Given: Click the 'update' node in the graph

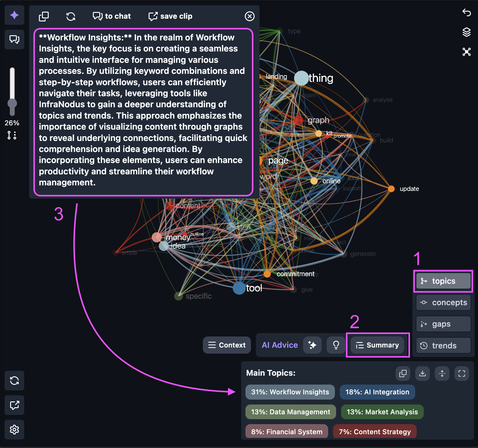Looking at the screenshot, I should pyautogui.click(x=391, y=189).
